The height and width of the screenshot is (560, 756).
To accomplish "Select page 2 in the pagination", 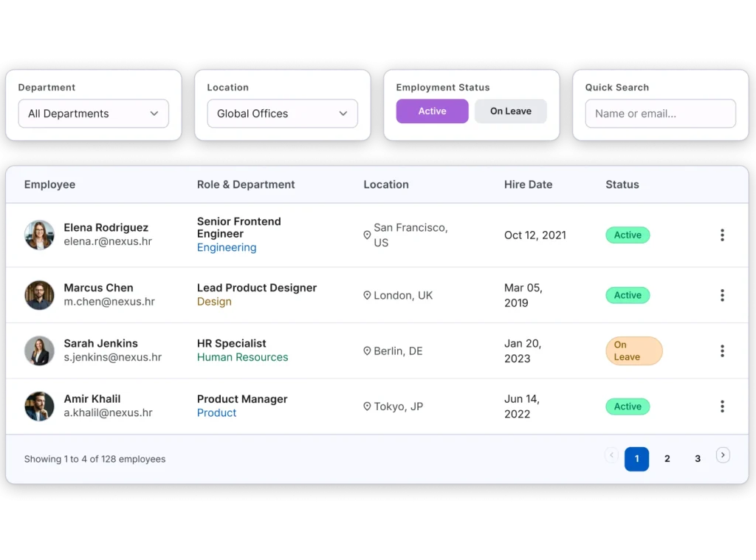I will point(667,459).
